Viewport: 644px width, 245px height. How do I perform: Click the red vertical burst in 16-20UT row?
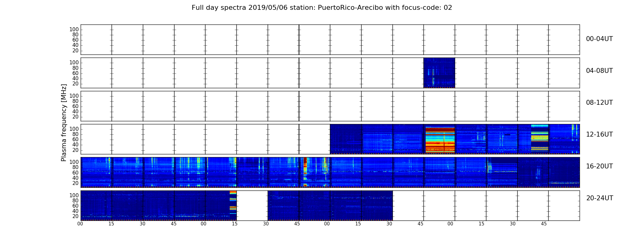(x=305, y=172)
